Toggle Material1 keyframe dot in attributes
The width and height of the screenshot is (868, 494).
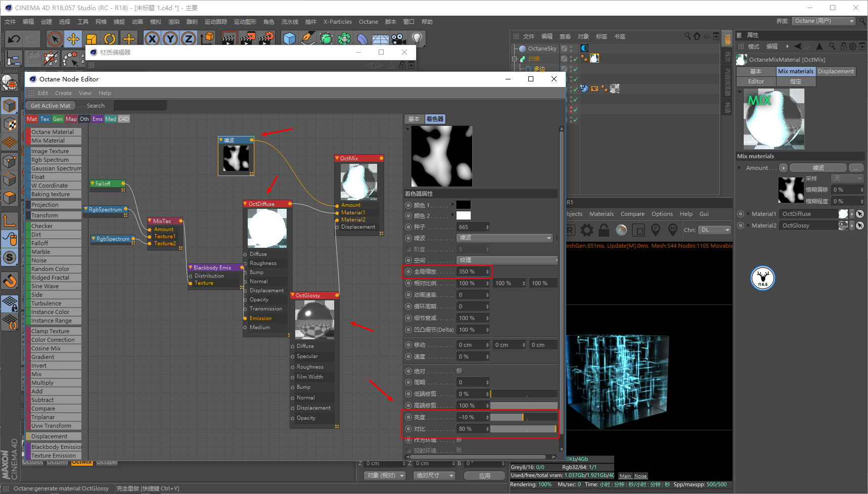tap(741, 214)
